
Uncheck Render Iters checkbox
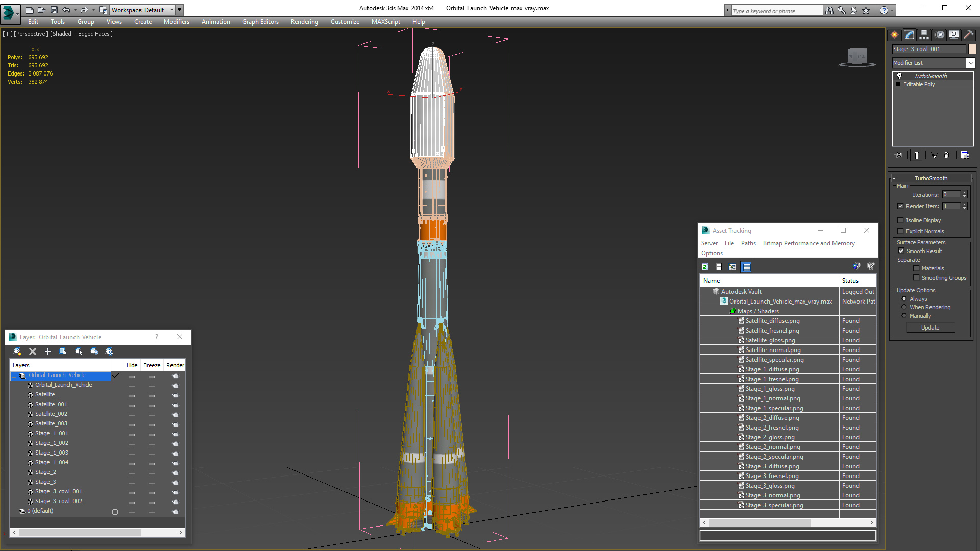(x=900, y=206)
